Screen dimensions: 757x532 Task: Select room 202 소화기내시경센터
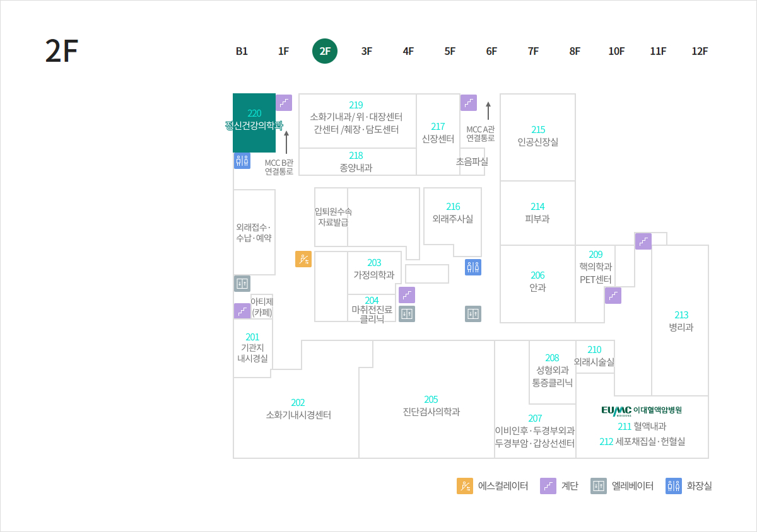tap(298, 409)
